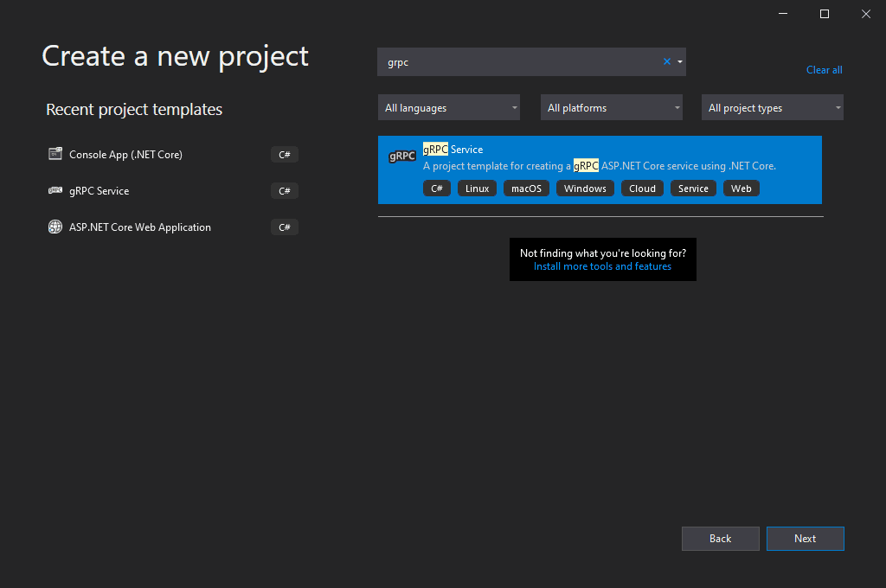Click the Cloud tag on gRPC Service result
The height and width of the screenshot is (588, 886).
pos(642,188)
